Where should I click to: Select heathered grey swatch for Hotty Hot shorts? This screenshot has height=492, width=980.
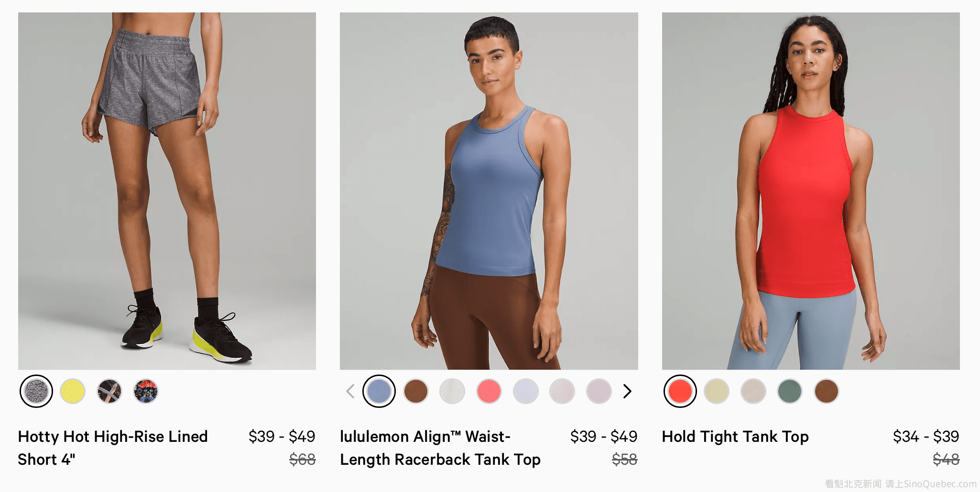click(x=36, y=391)
